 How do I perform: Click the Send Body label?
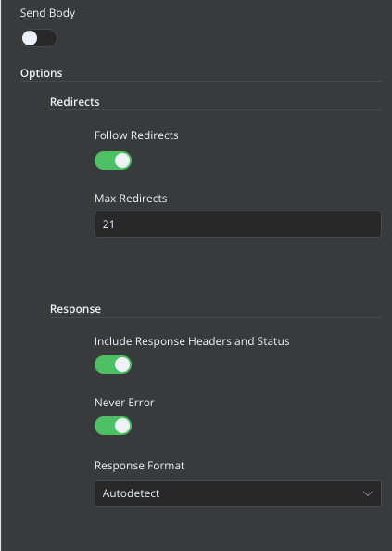point(47,13)
